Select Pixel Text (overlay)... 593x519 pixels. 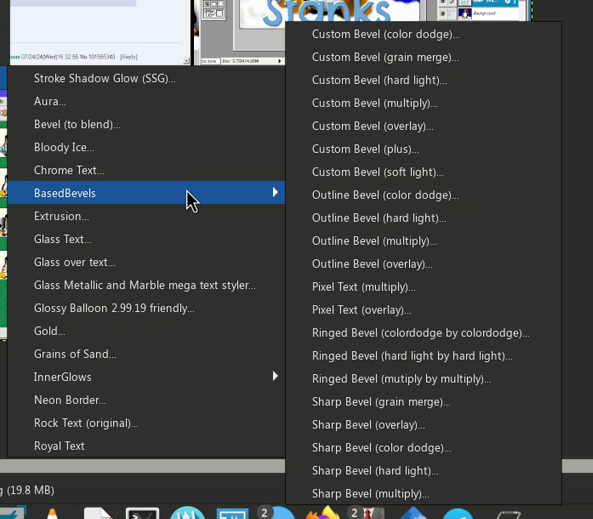tap(423, 310)
